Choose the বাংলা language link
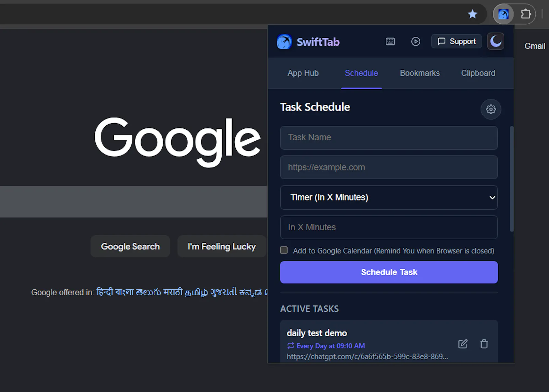This screenshot has width=549, height=392. click(x=124, y=292)
